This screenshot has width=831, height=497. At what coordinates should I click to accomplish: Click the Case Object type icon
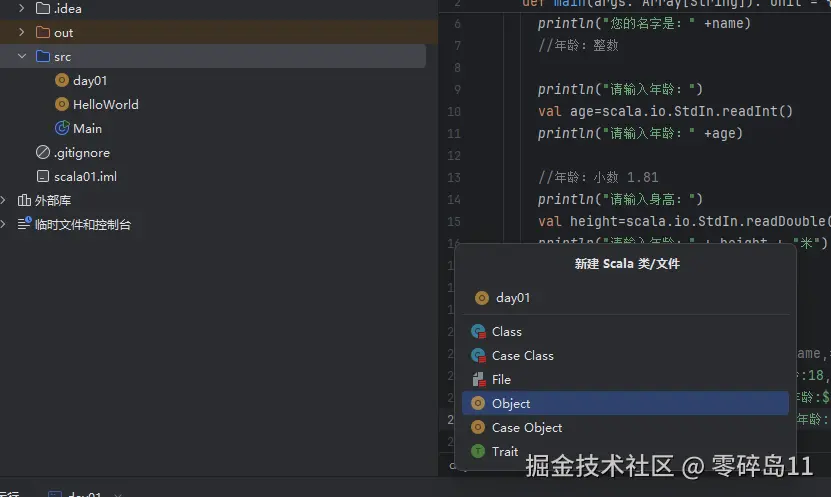(x=478, y=427)
